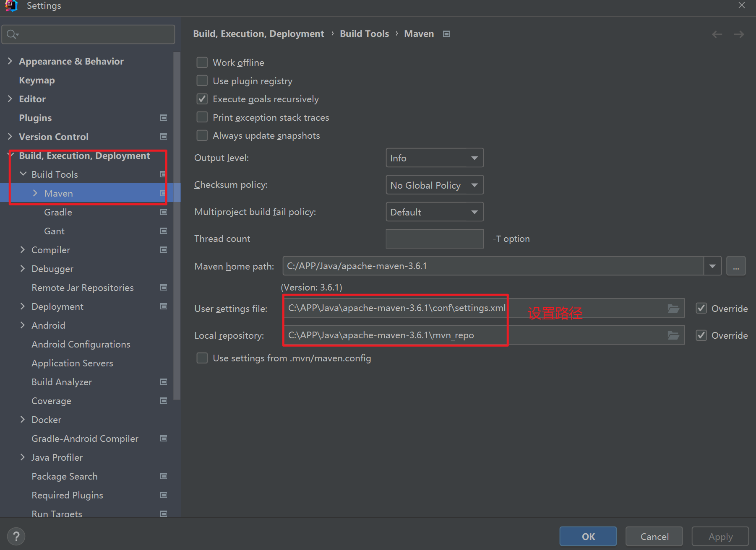The height and width of the screenshot is (550, 756).
Task: Click Cancel button
Action: pyautogui.click(x=654, y=537)
